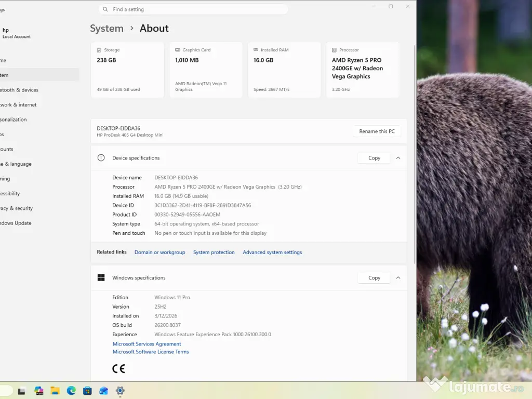Image resolution: width=532 pixels, height=399 pixels.
Task: Open the System protection link
Action: click(214, 252)
